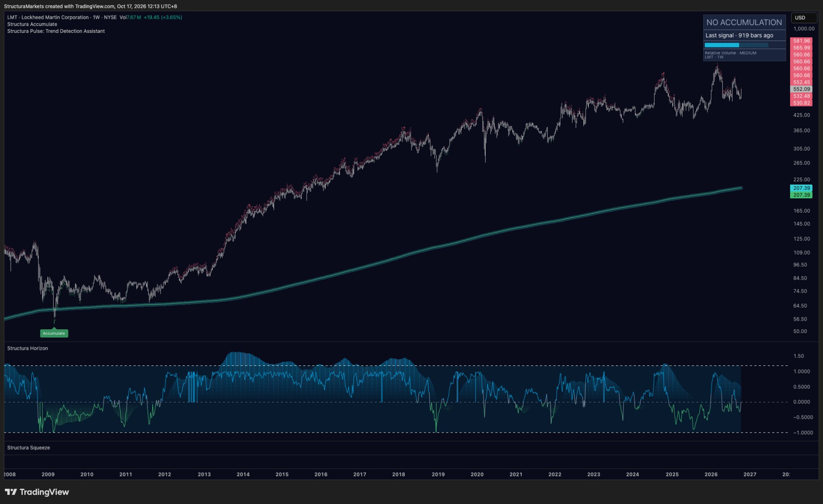Click the 1,000.00 price axis value
Viewport: 823px width, 504px height.
(x=804, y=29)
